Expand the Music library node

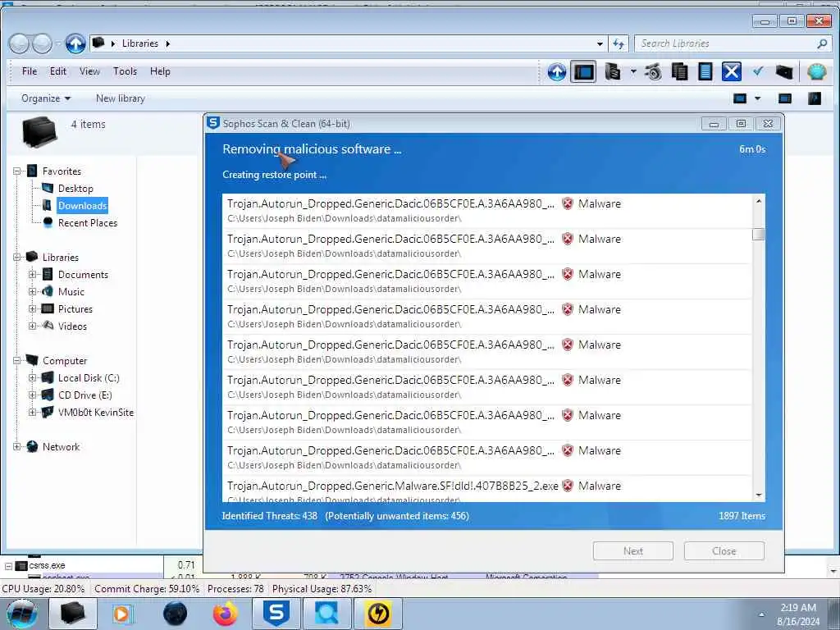32,292
